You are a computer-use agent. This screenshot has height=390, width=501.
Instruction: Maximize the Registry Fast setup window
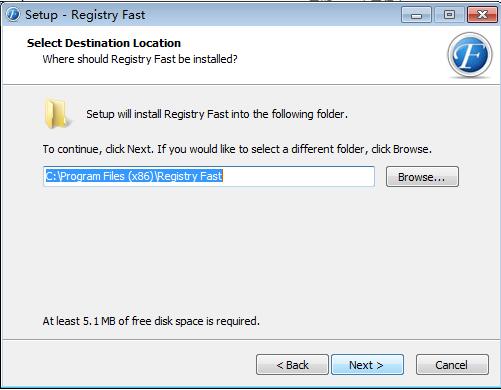click(x=449, y=15)
